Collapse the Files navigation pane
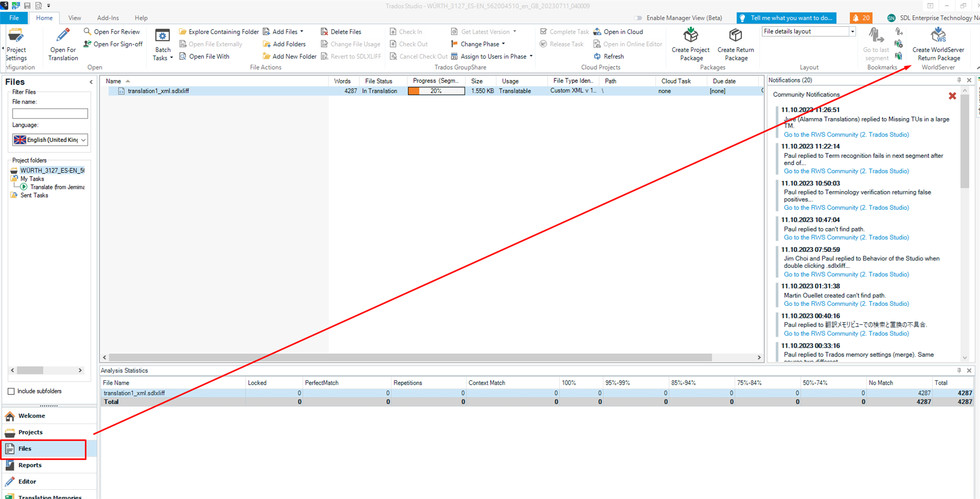Viewport: 980px width, 499px height. tap(91, 82)
